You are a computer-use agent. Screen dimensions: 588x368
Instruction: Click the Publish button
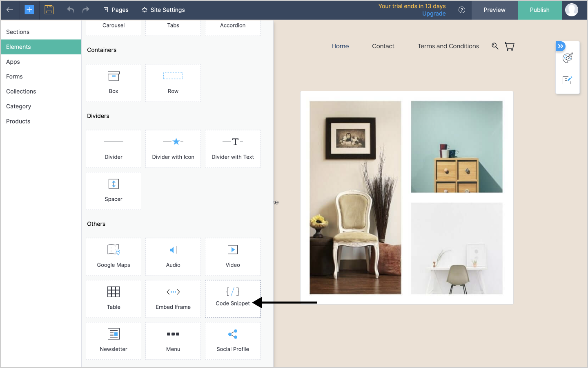pyautogui.click(x=540, y=10)
